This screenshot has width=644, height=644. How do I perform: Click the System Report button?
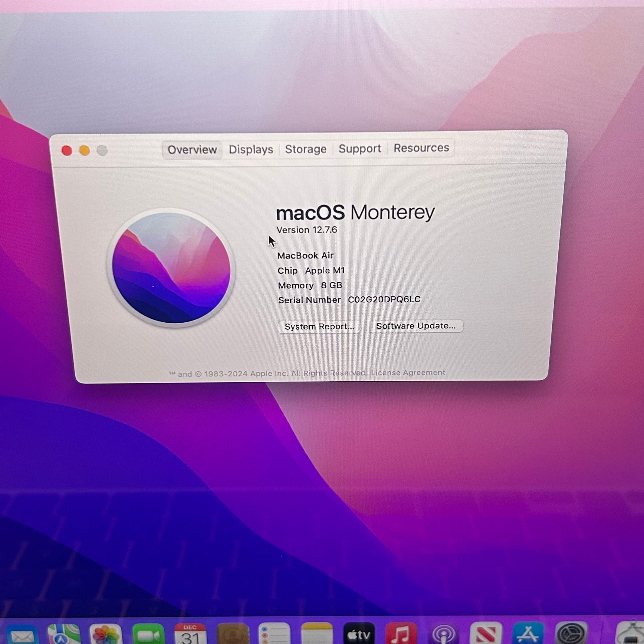(x=319, y=326)
